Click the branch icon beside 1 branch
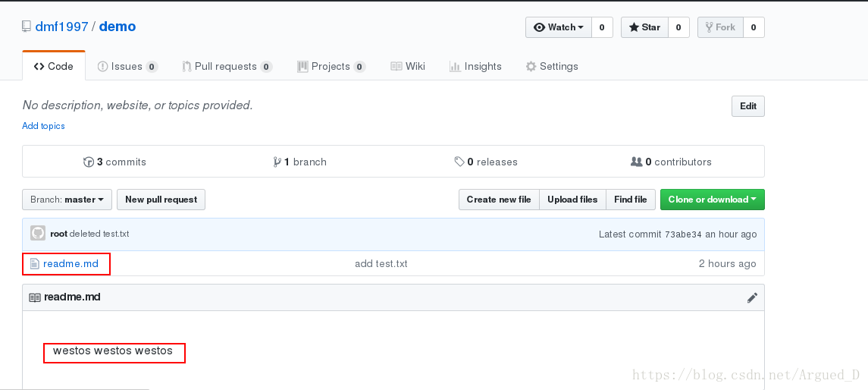This screenshot has height=390, width=868. coord(277,162)
